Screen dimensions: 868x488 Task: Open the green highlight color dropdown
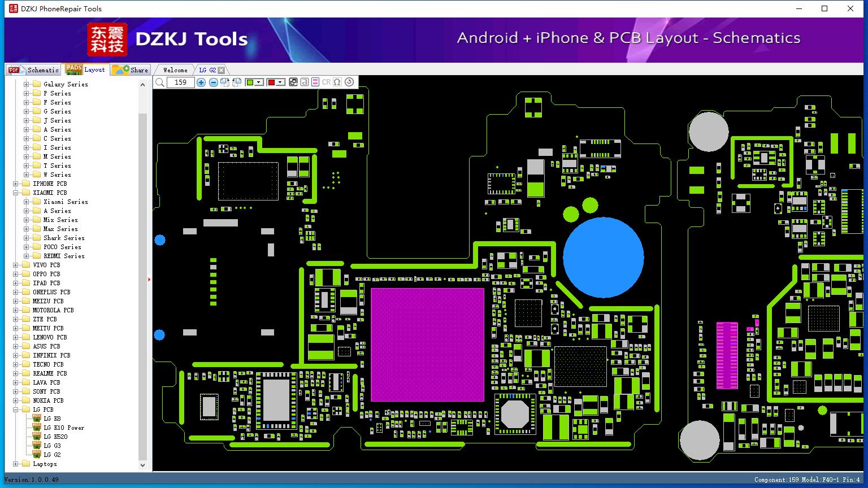(259, 82)
